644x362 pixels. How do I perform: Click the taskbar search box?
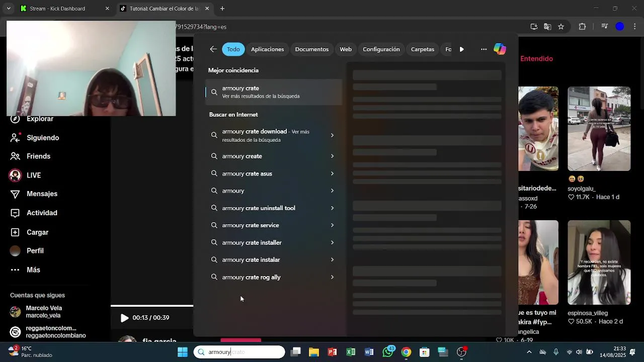coord(239,352)
